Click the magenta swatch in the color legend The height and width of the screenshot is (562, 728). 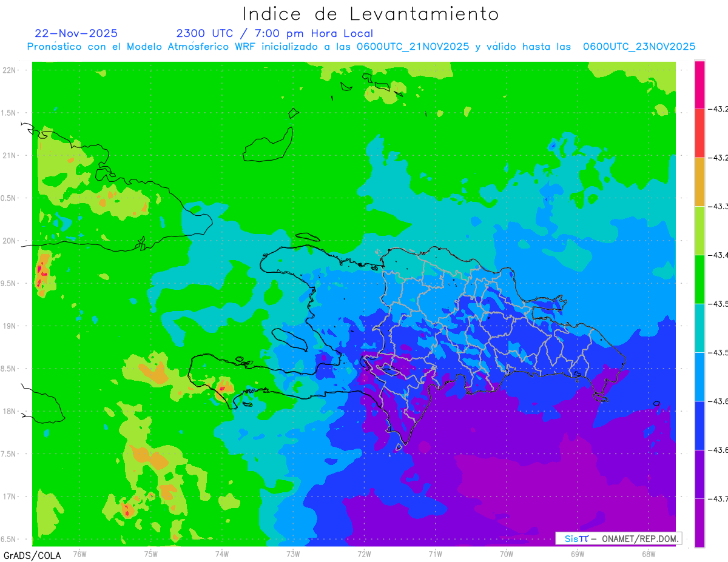pyautogui.click(x=699, y=85)
